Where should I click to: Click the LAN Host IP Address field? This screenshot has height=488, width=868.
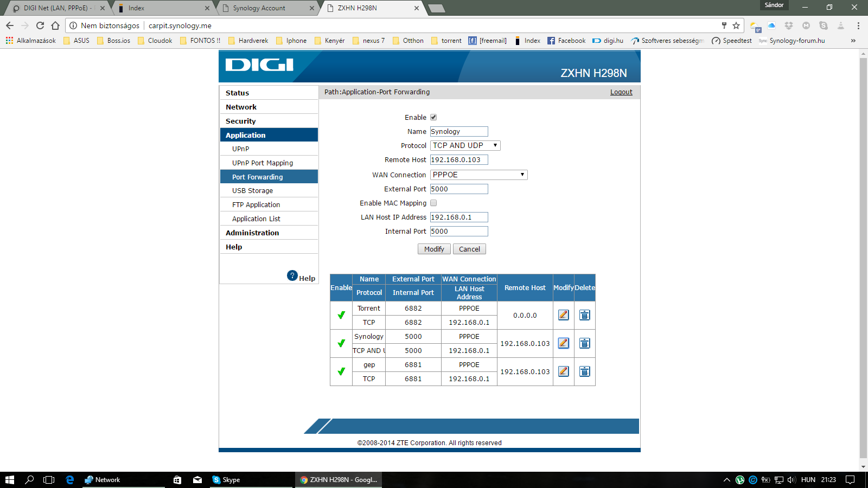(459, 217)
